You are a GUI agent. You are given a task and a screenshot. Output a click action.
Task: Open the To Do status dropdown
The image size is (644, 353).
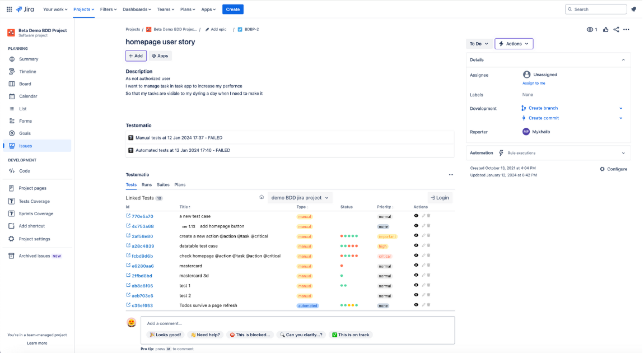click(x=479, y=43)
